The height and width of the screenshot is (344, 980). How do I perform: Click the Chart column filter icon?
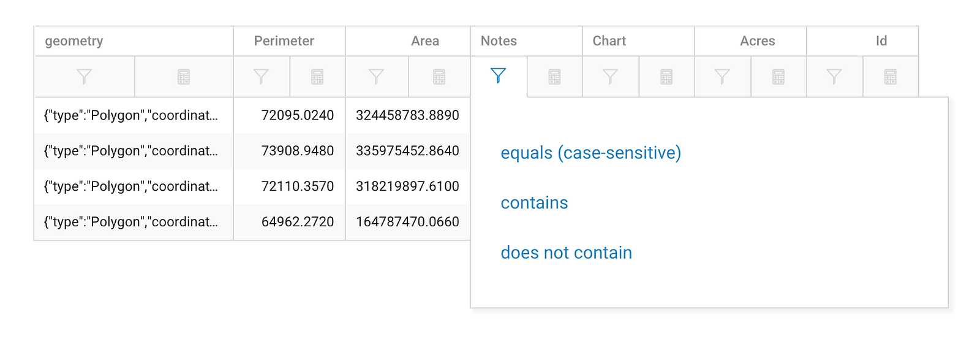[610, 77]
